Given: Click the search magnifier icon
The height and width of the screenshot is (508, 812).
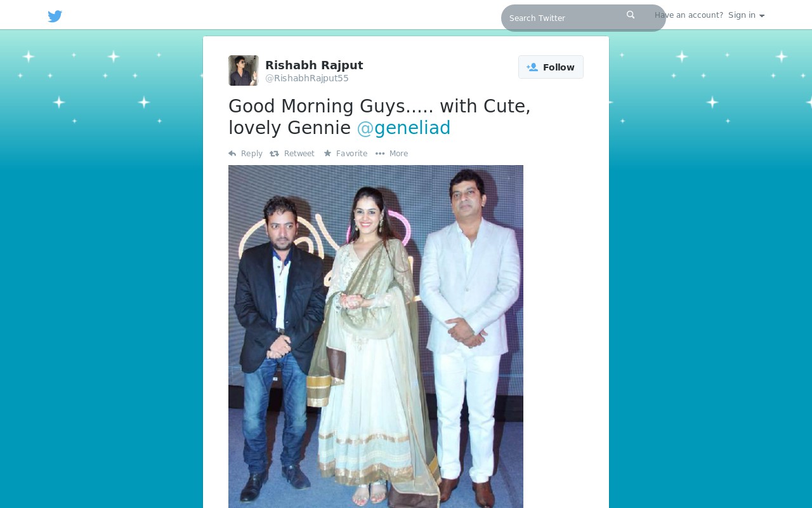Looking at the screenshot, I should coord(631,15).
